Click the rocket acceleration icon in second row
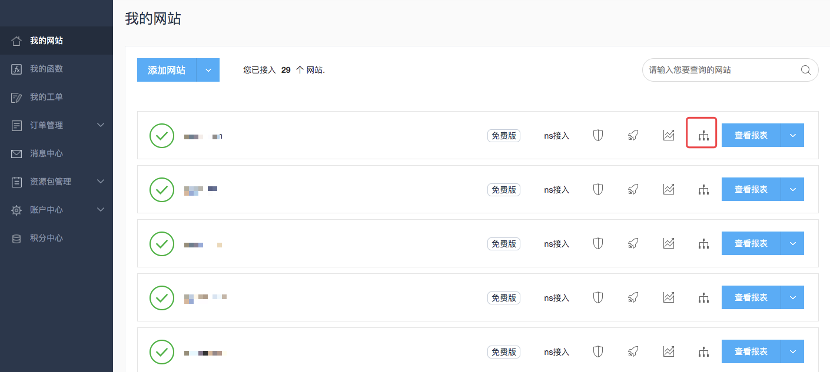This screenshot has width=830, height=372. (x=633, y=189)
